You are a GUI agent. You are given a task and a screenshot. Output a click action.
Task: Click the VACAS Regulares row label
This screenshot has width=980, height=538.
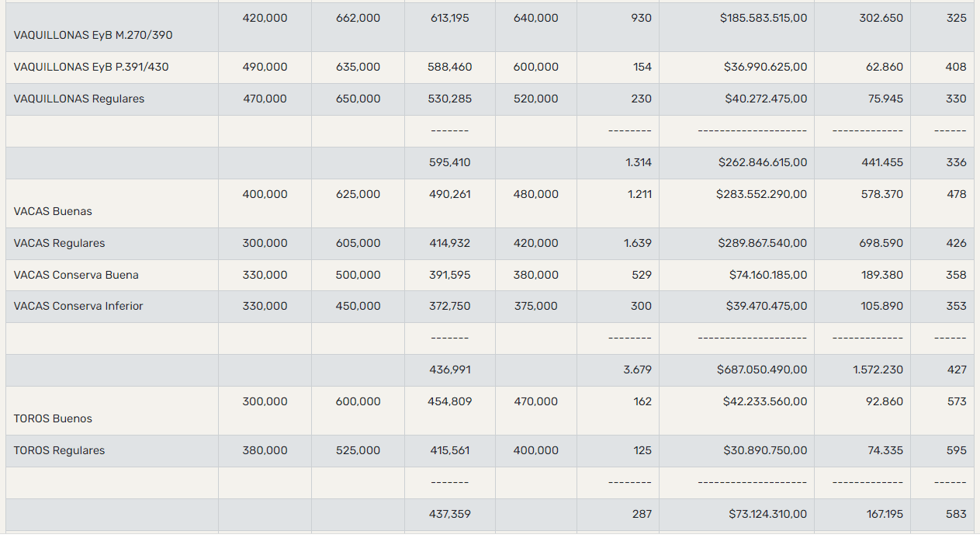pyautogui.click(x=59, y=244)
